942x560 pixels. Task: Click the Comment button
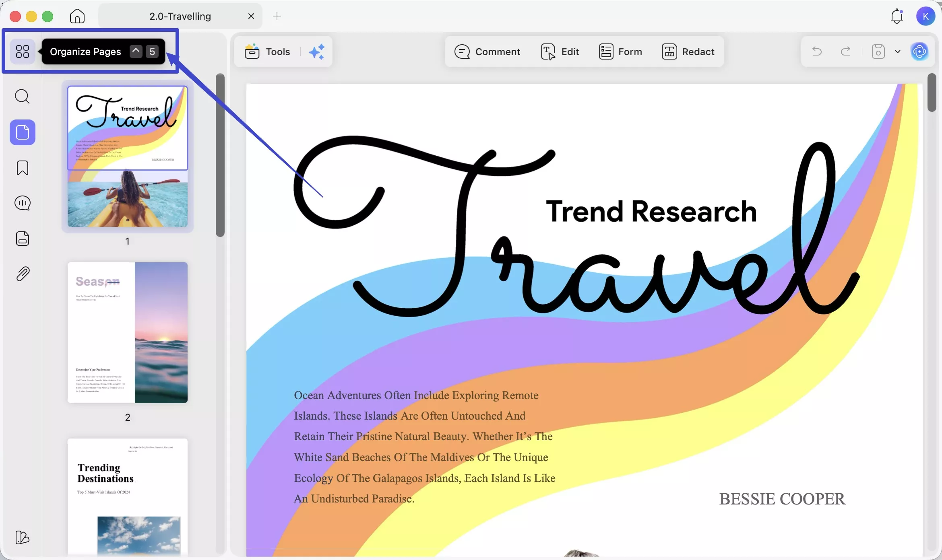click(487, 51)
